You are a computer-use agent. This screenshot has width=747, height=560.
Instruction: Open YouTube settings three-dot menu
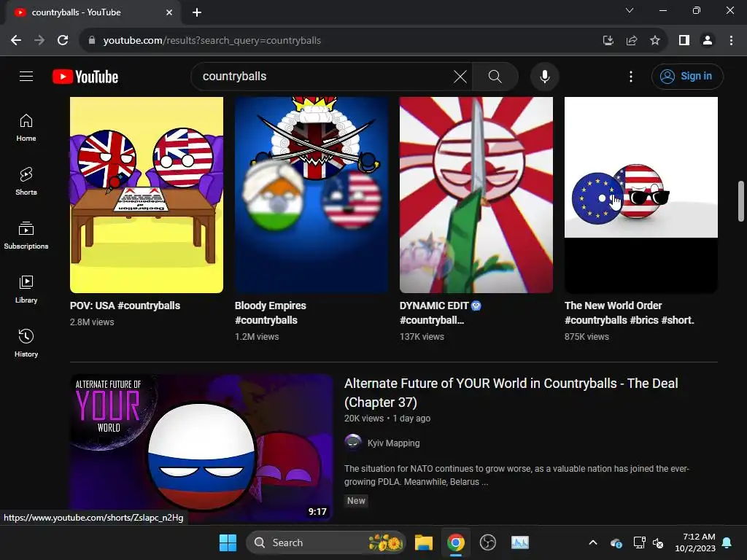(x=631, y=76)
